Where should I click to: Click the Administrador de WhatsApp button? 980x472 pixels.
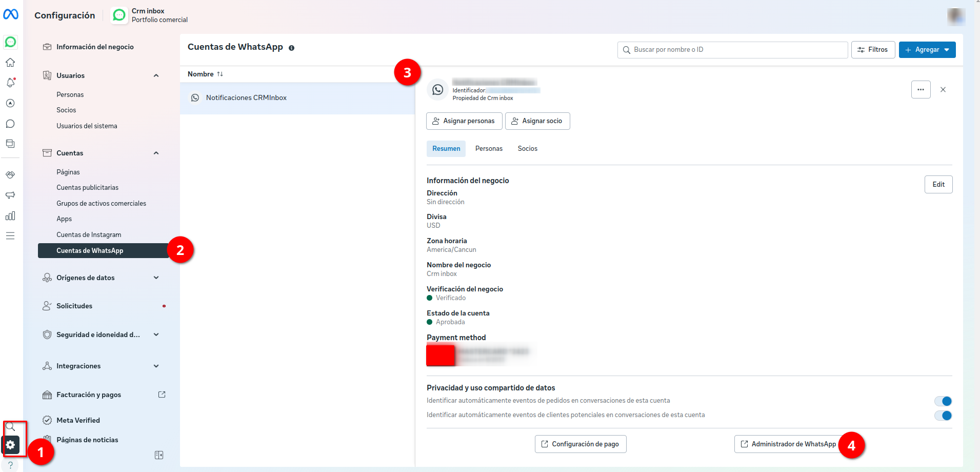pos(788,444)
